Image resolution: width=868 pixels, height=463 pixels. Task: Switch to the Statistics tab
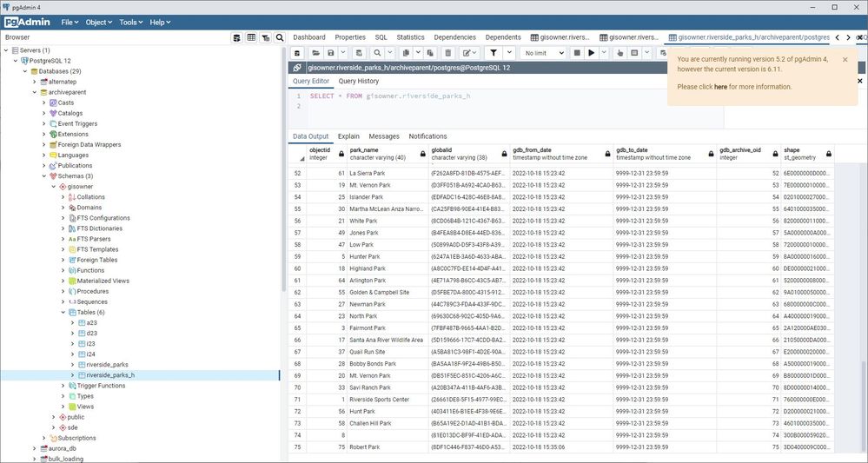click(x=410, y=37)
